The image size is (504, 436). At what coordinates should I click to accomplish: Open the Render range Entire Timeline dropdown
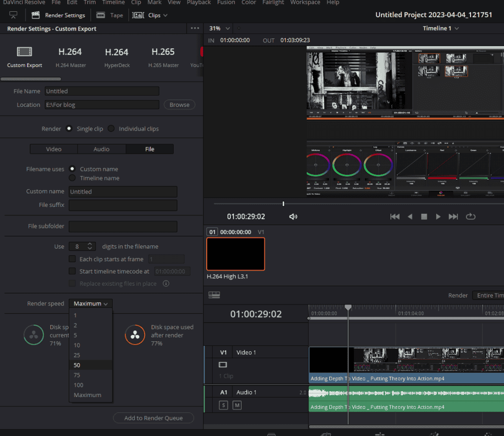488,296
